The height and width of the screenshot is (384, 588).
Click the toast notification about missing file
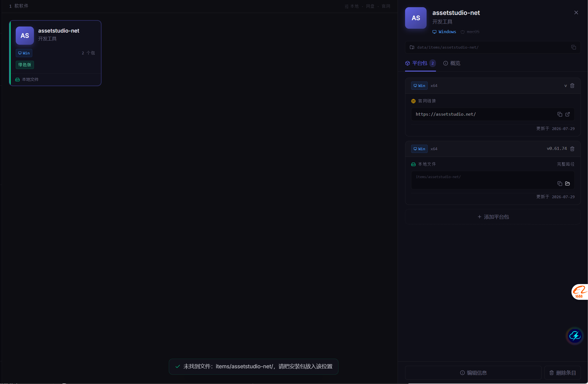[x=254, y=367]
